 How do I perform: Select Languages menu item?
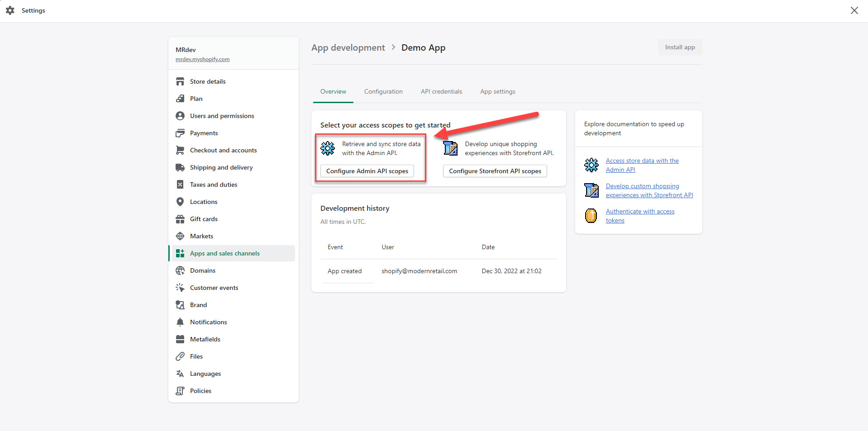click(x=234, y=374)
